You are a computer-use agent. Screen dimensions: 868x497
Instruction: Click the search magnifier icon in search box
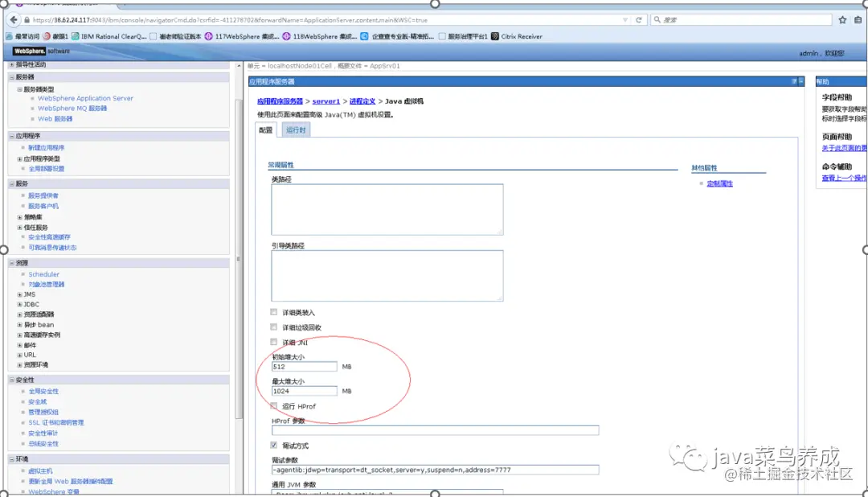657,20
